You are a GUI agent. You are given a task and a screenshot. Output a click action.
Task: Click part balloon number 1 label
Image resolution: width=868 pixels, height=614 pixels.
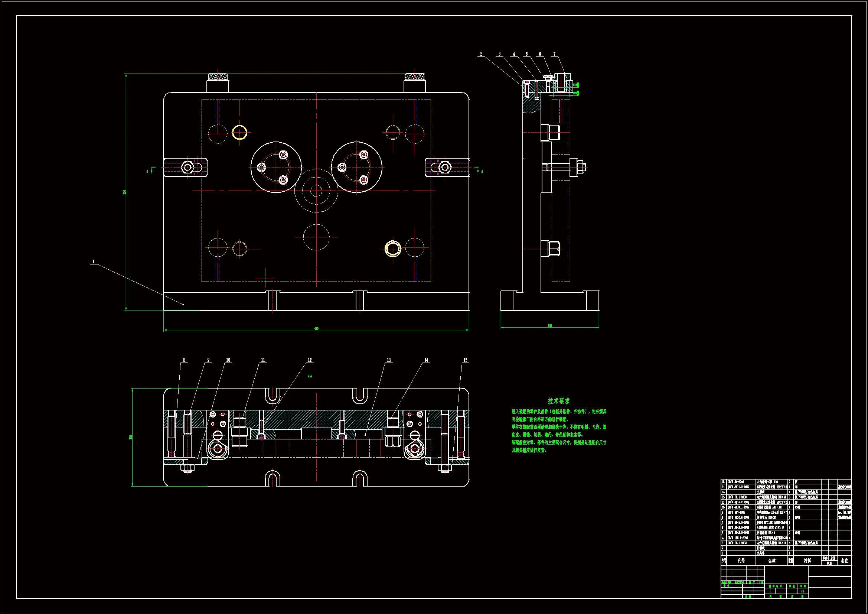pos(94,261)
